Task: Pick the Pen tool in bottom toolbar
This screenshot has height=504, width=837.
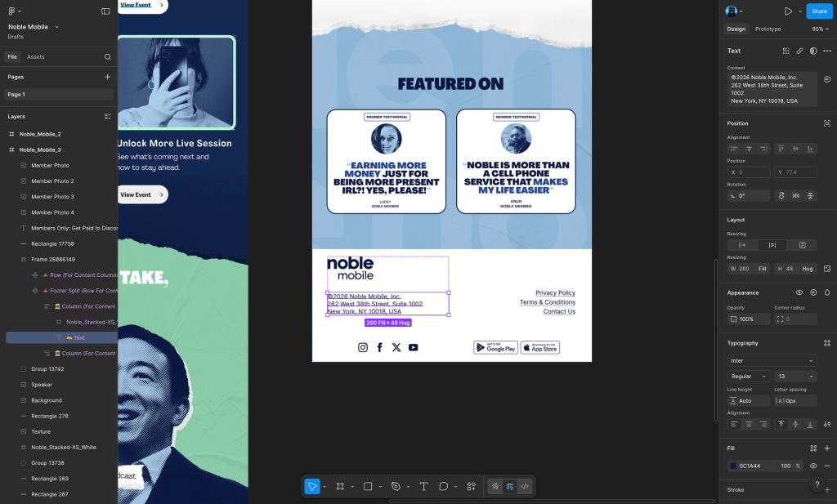Action: tap(395, 486)
